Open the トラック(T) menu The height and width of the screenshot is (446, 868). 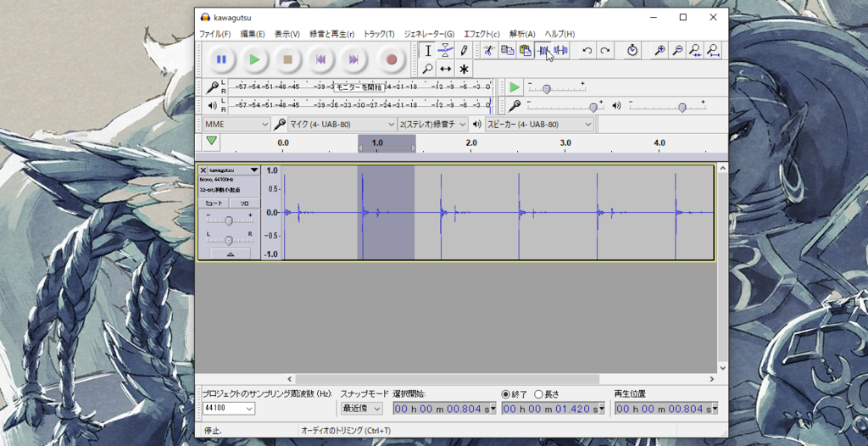click(x=379, y=34)
